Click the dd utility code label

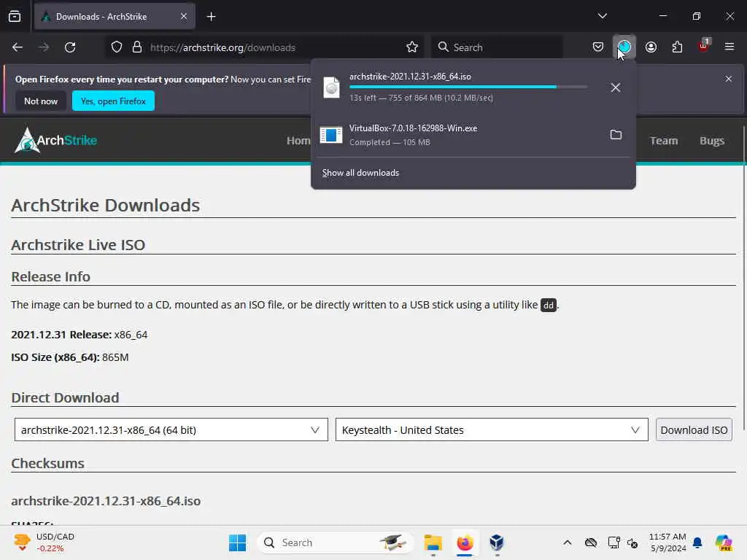pos(549,306)
